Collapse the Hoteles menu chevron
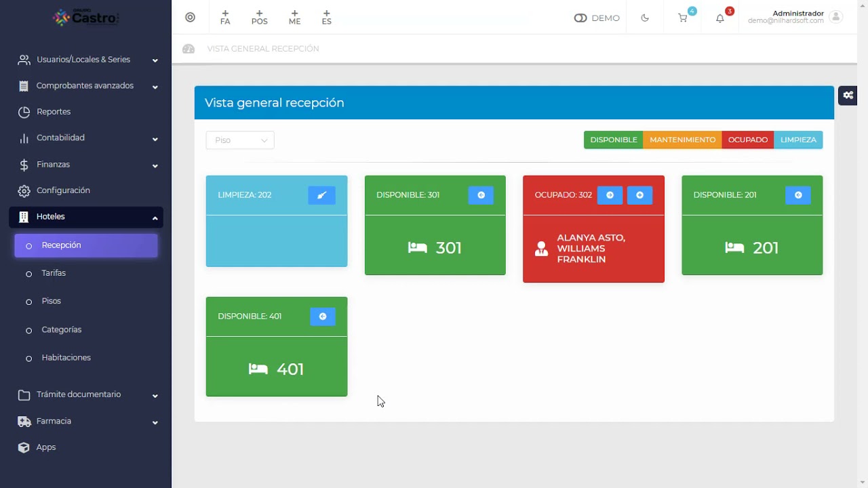The image size is (868, 488). pos(155,218)
